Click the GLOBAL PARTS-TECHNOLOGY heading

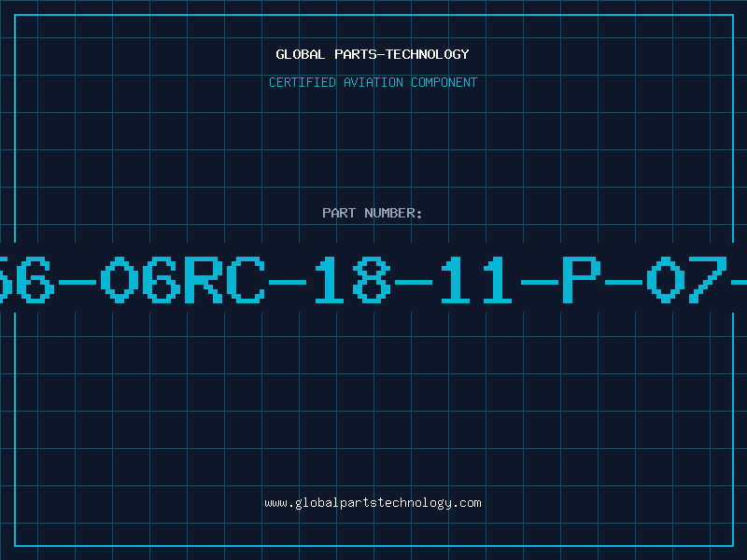click(x=373, y=54)
